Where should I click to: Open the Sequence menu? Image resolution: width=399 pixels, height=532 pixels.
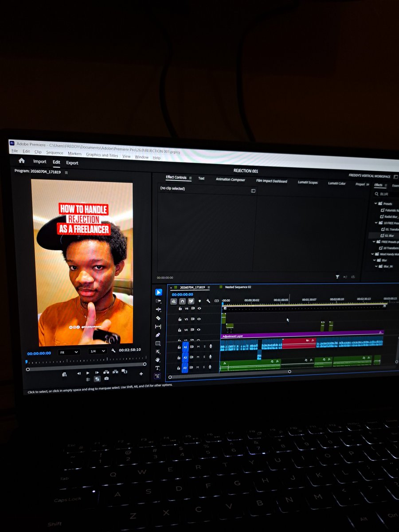pos(55,153)
